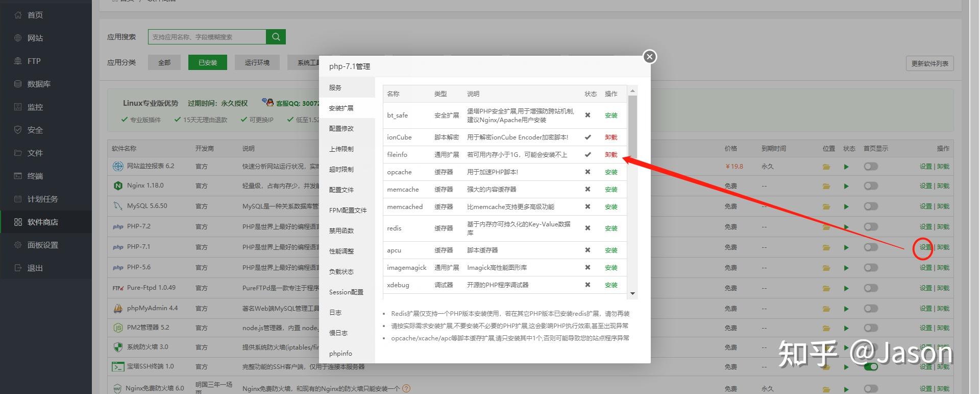This screenshot has height=394, width=980.
Task: Click the play status icon for 网站监控报表
Action: pos(846,167)
